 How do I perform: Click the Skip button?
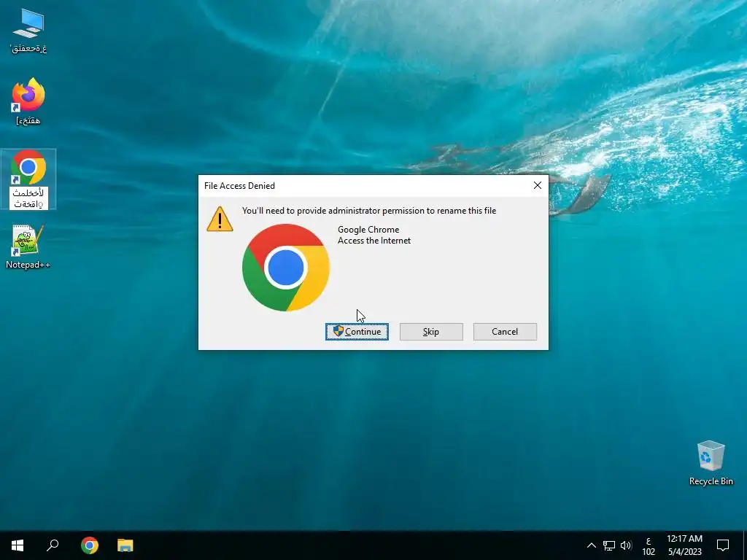[431, 332]
